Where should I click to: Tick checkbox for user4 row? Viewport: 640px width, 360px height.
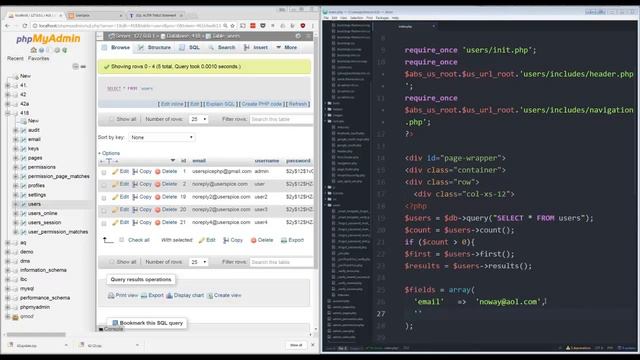click(104, 223)
